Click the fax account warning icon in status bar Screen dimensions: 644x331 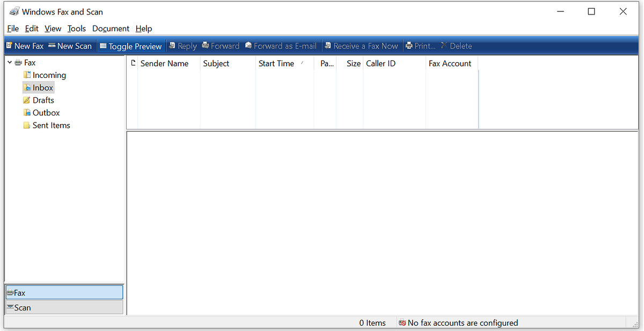(402, 322)
